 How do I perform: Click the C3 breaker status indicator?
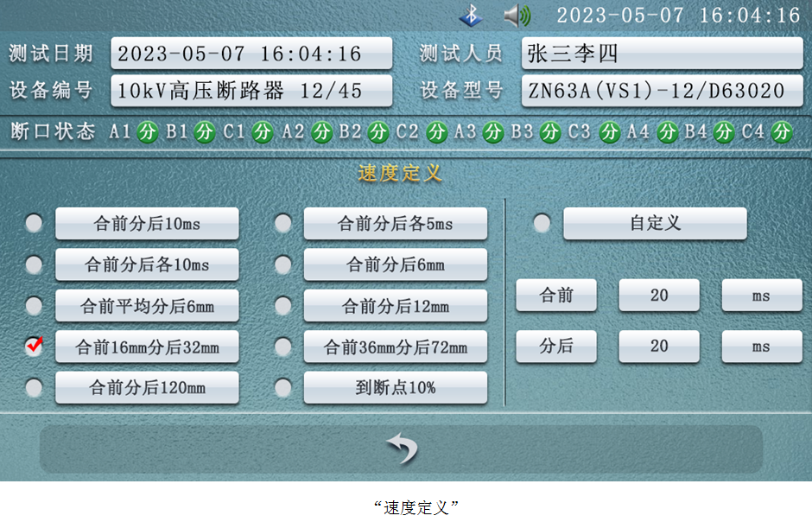tap(609, 132)
